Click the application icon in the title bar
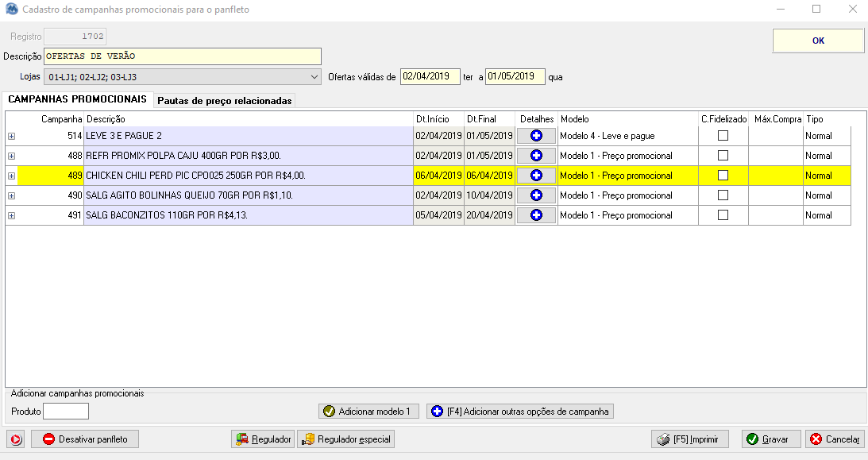Viewport: 868px width, 460px height. [12, 10]
